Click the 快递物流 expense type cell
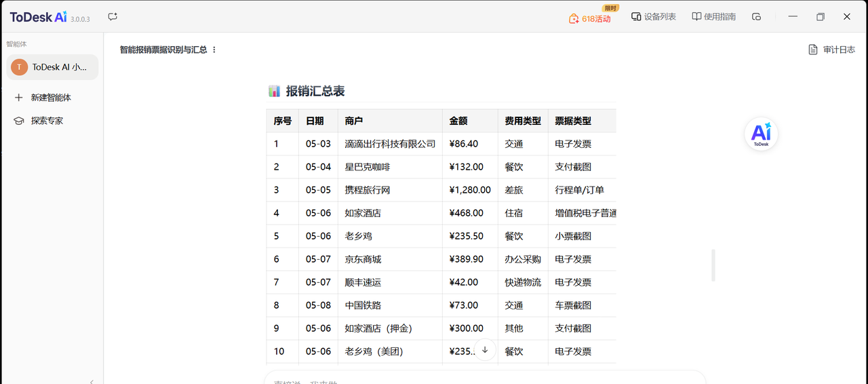Screen dimensions: 868x384 pos(523,282)
